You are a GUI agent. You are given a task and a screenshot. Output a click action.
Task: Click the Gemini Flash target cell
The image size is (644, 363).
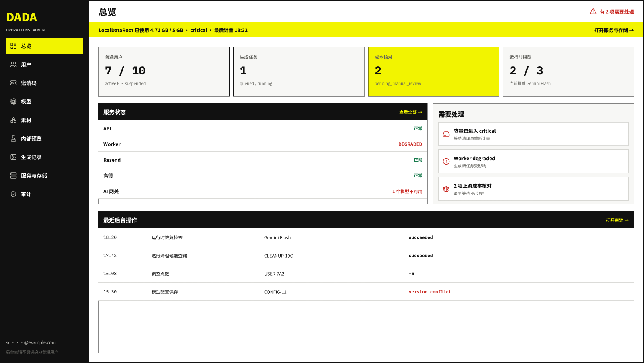click(x=277, y=237)
